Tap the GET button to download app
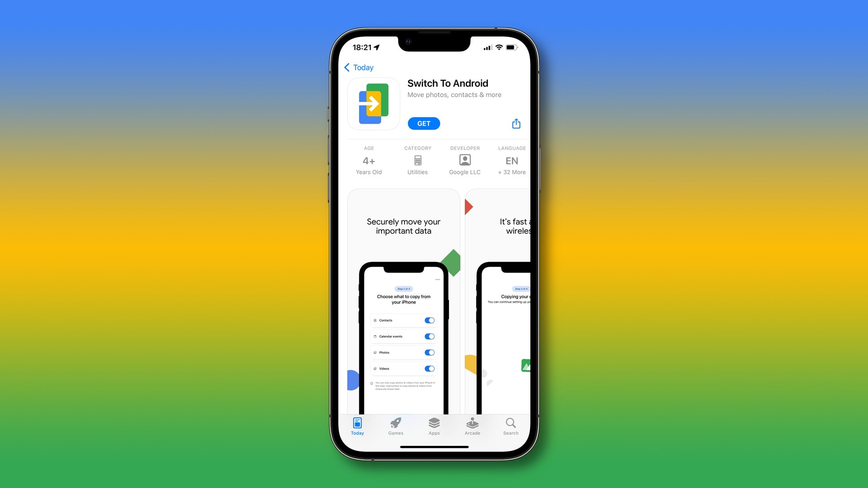Screen dimensions: 868x488 point(424,123)
